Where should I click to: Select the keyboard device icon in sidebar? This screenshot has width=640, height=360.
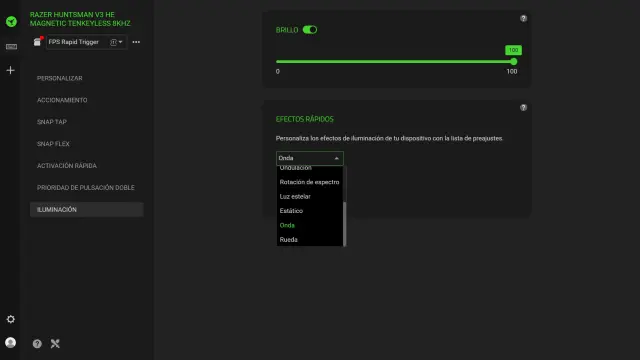pyautogui.click(x=11, y=47)
